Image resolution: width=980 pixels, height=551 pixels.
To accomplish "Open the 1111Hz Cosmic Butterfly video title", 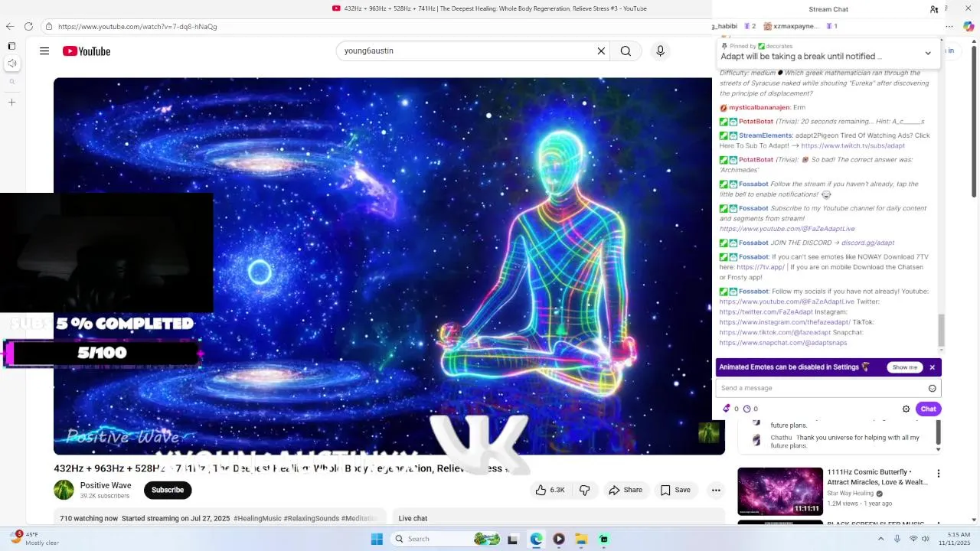I will [877, 478].
